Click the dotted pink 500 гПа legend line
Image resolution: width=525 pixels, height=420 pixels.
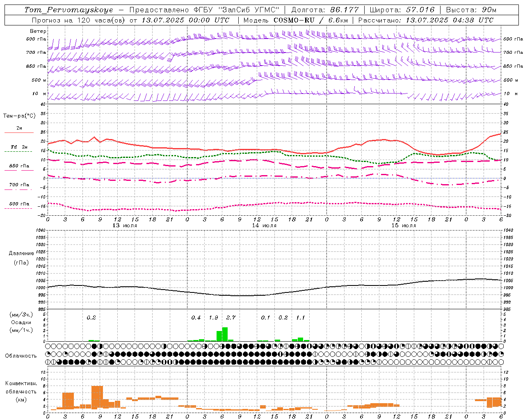tap(18, 208)
